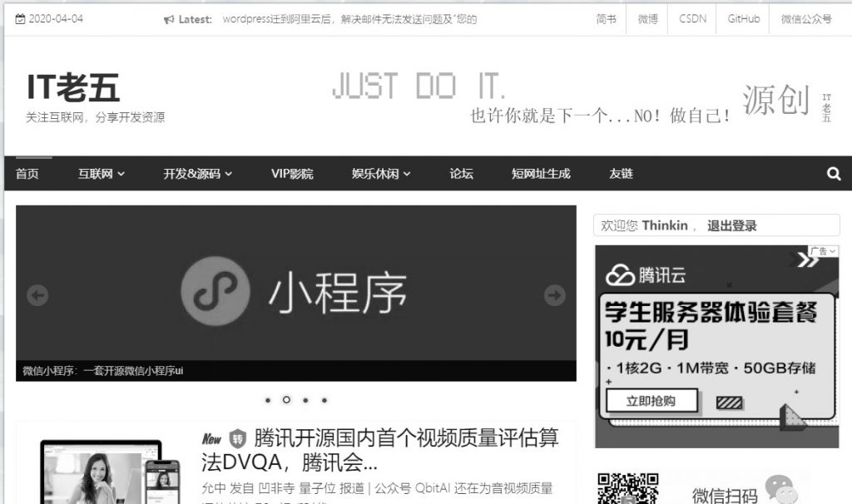Screen dimensions: 852x504
Task: Open the 微信公众号 top link
Action: (806, 19)
